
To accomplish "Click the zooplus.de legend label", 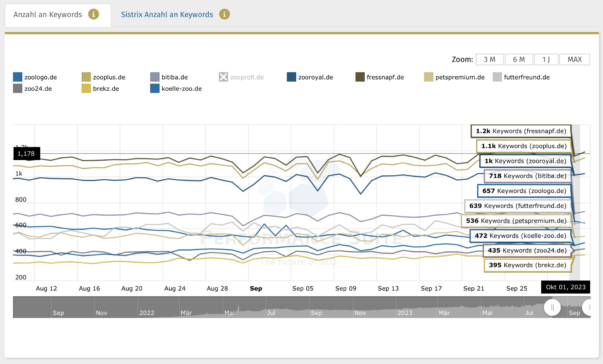I will 109,77.
